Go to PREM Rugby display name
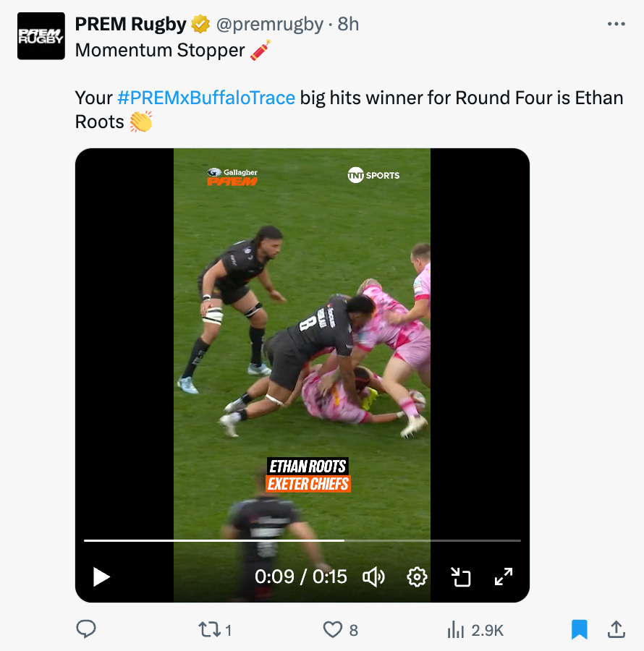Viewport: 644px width, 651px height. tap(130, 25)
